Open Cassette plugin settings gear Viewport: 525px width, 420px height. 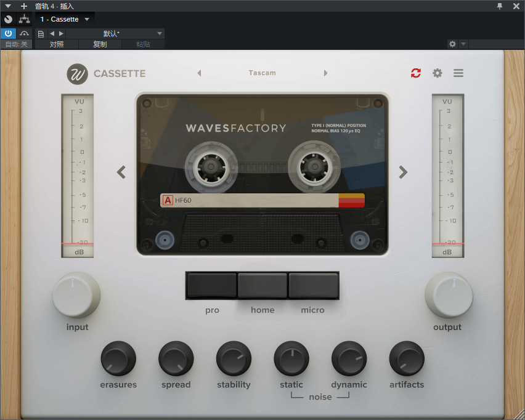(x=437, y=73)
